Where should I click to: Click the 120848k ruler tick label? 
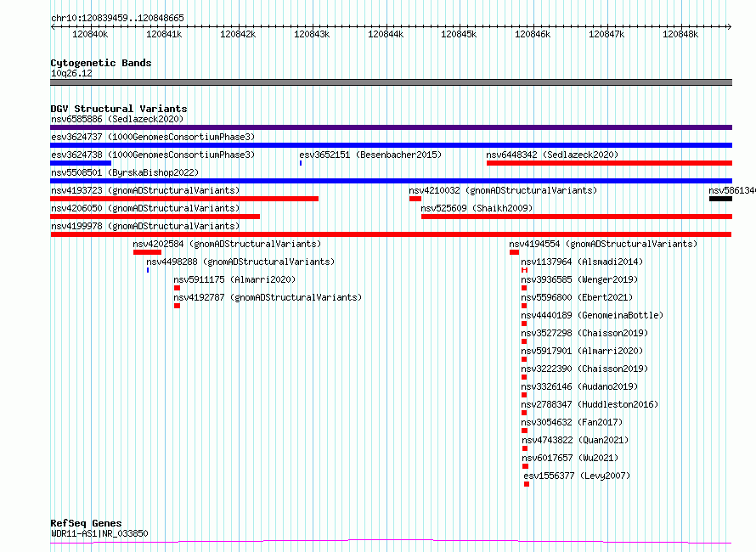(x=680, y=34)
